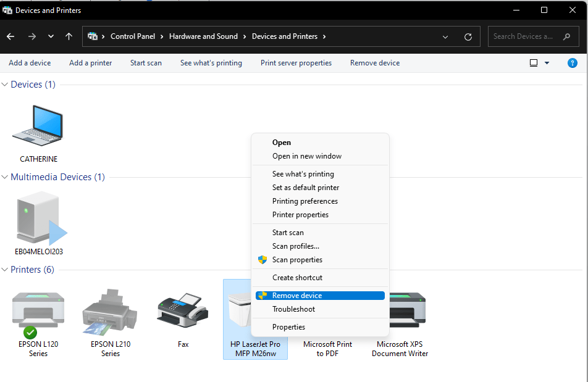Image resolution: width=588 pixels, height=382 pixels.
Task: Click Add a printer in toolbar
Action: click(x=90, y=63)
